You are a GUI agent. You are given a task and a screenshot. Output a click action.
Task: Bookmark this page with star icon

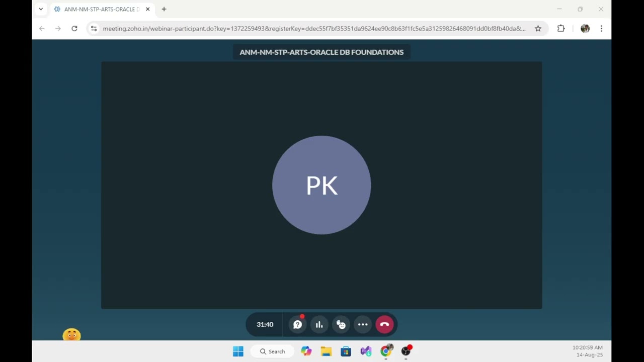(x=538, y=29)
